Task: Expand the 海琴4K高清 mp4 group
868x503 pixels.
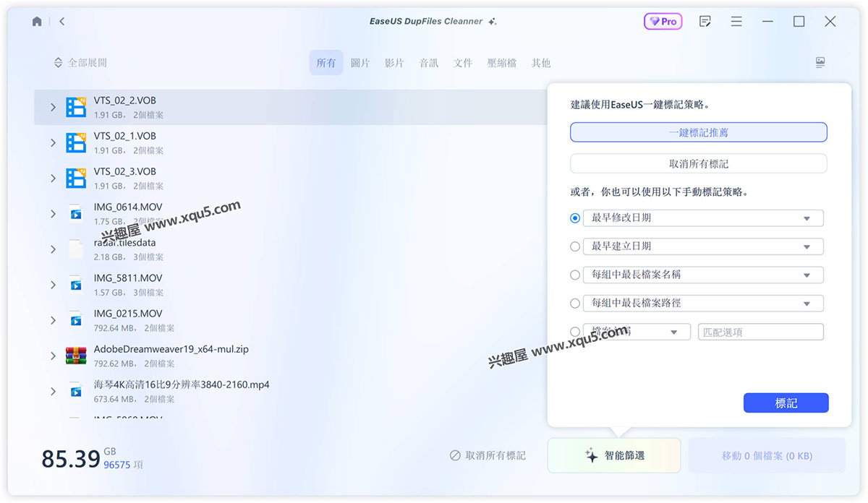Action: tap(53, 391)
